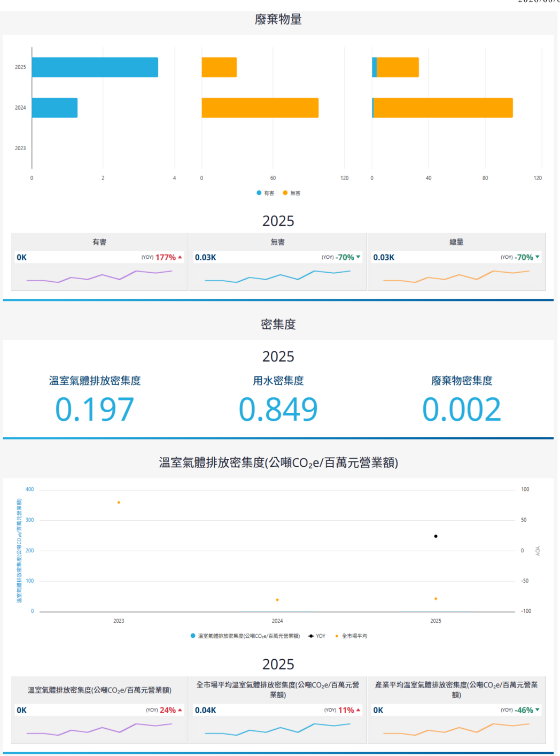Click the 溫室氣體排放密集度(公噸CO₂e/百萬元營業額) chart title

[x=278, y=462]
